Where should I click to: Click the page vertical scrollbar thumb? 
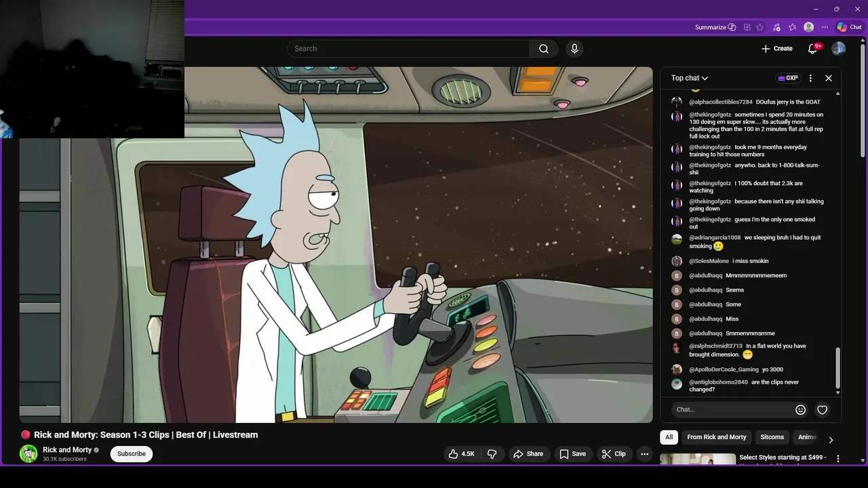pos(863,100)
